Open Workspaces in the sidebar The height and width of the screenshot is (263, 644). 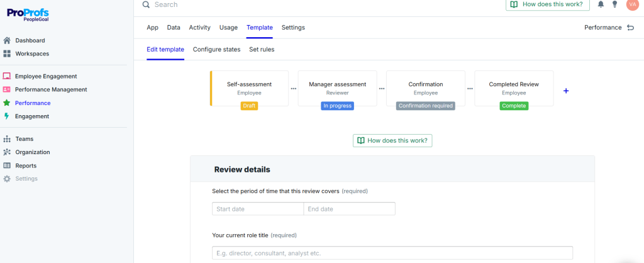(33, 54)
